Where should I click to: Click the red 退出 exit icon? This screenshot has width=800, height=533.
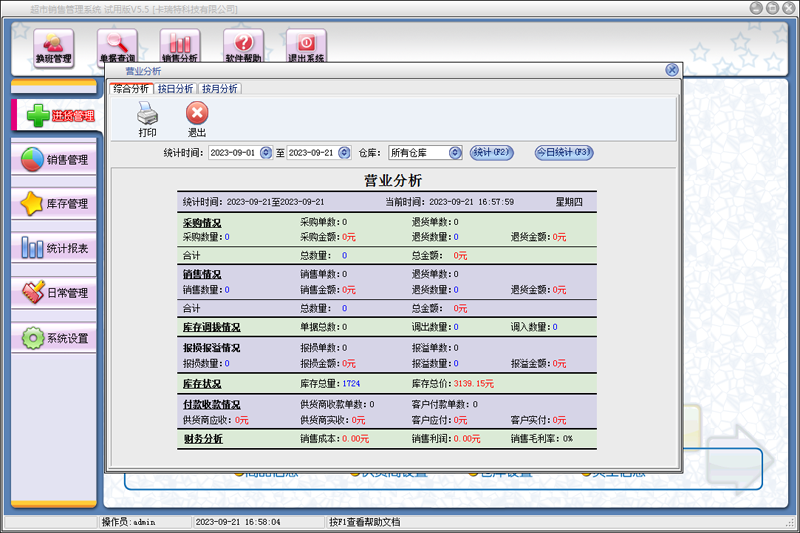point(197,118)
